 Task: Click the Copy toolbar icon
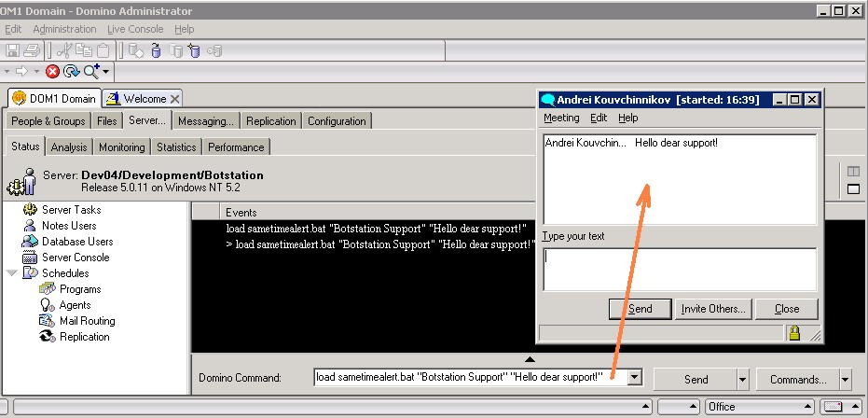coord(84,50)
